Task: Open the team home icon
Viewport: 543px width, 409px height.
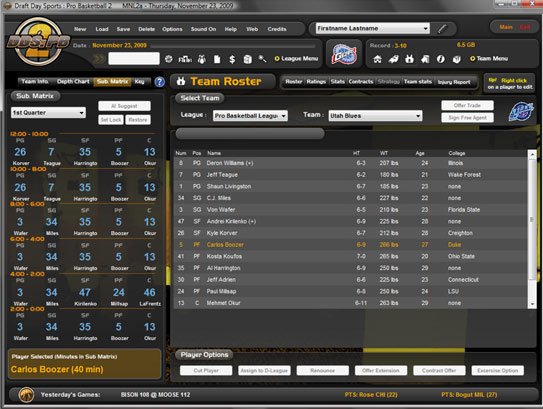Action: [377, 59]
